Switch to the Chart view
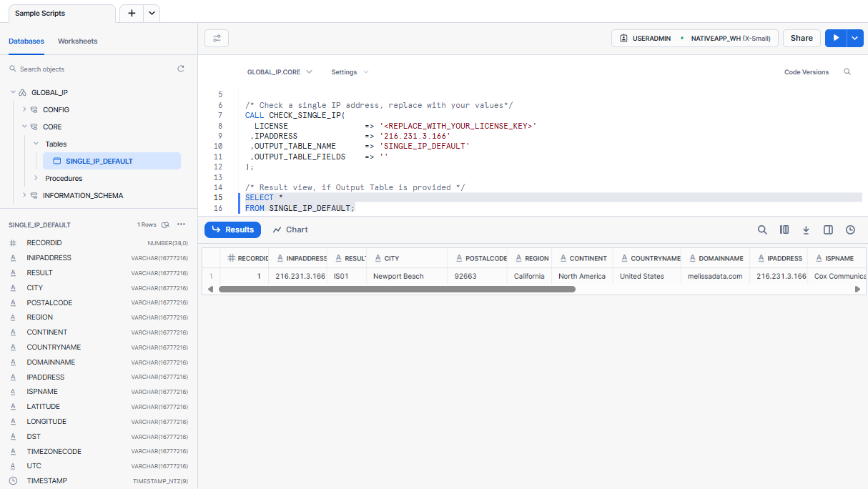This screenshot has width=868, height=489. point(290,229)
